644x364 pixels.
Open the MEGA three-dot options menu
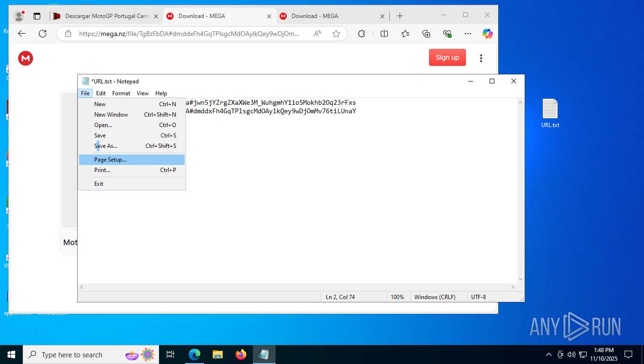(481, 58)
